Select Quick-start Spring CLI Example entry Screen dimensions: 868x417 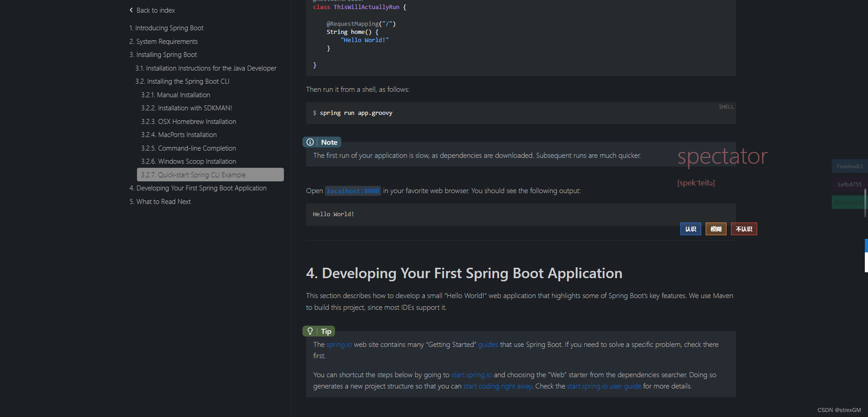coord(210,175)
